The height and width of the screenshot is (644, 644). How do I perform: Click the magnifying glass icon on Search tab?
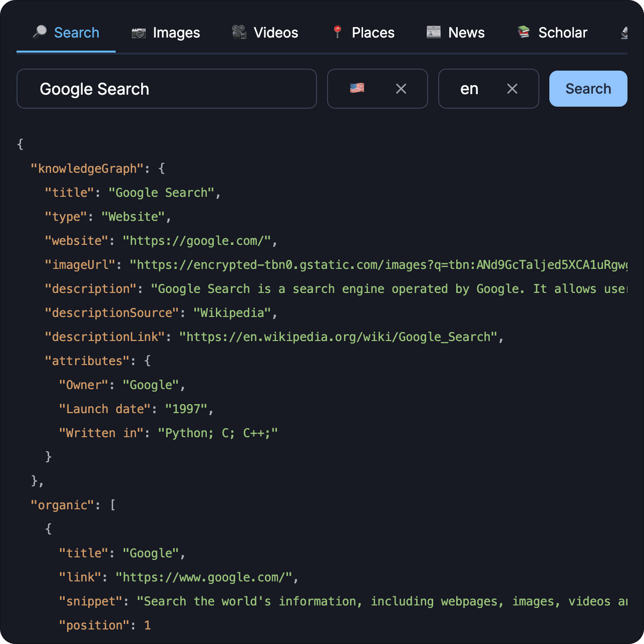[x=40, y=32]
